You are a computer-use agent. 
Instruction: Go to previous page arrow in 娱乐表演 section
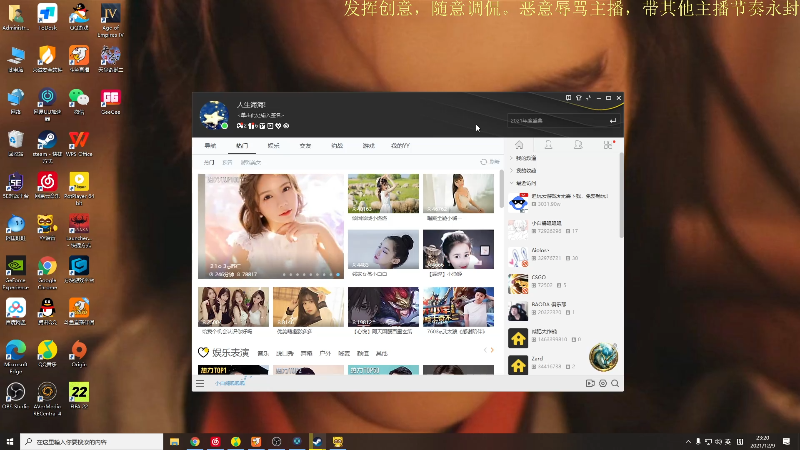coord(485,350)
